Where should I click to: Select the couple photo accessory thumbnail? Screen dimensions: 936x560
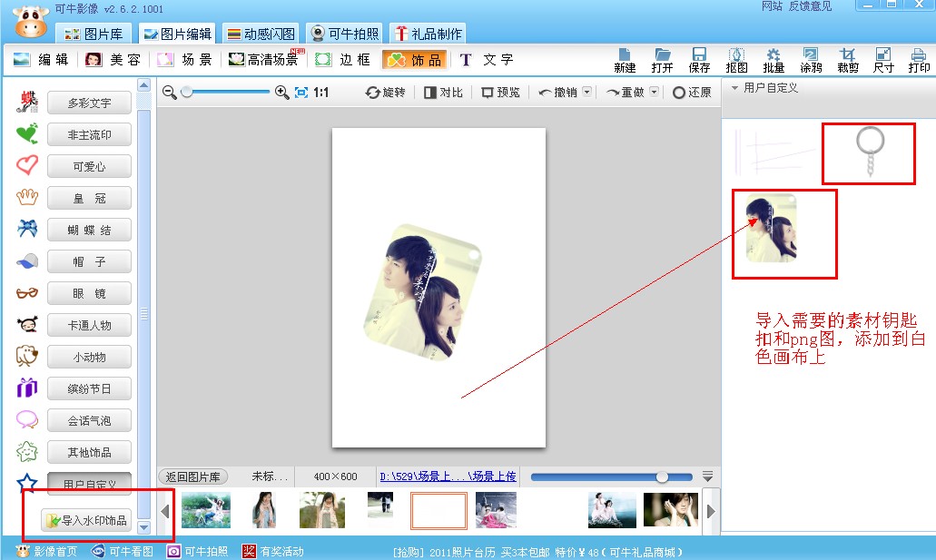coord(772,228)
